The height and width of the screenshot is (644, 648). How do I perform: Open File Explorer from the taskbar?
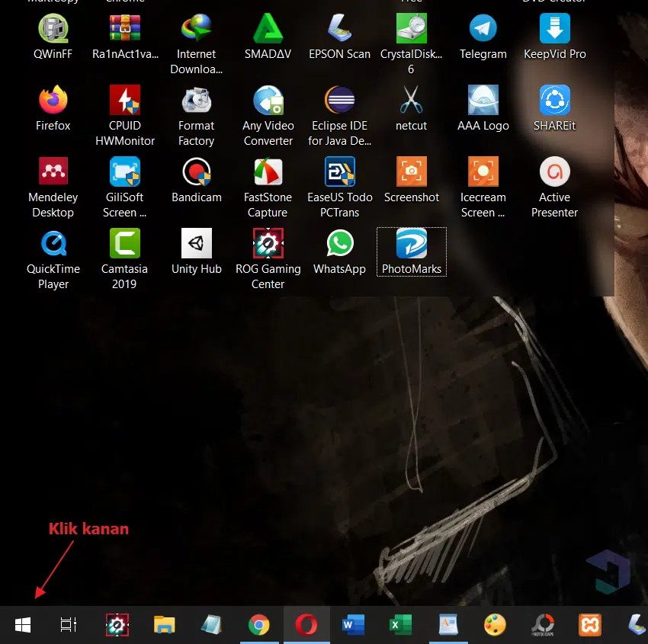(x=165, y=626)
